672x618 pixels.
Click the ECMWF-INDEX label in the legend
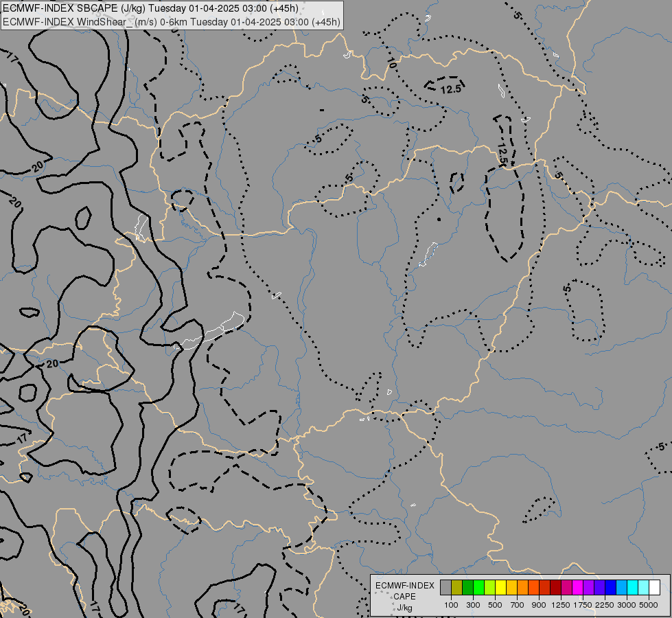(405, 586)
